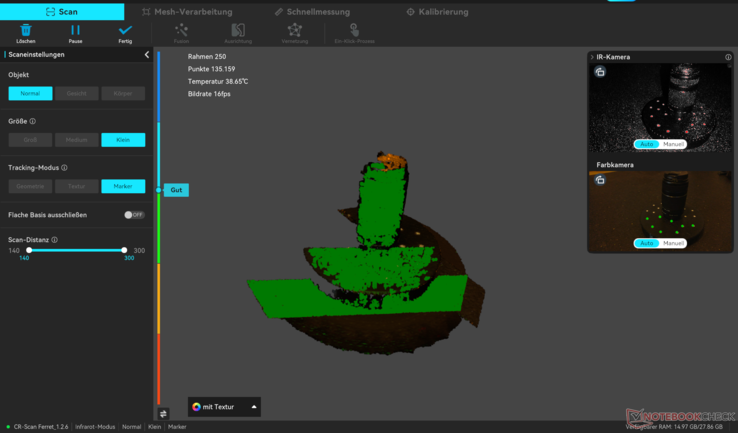
Task: Click the Vernetzung meshing icon
Action: [295, 30]
